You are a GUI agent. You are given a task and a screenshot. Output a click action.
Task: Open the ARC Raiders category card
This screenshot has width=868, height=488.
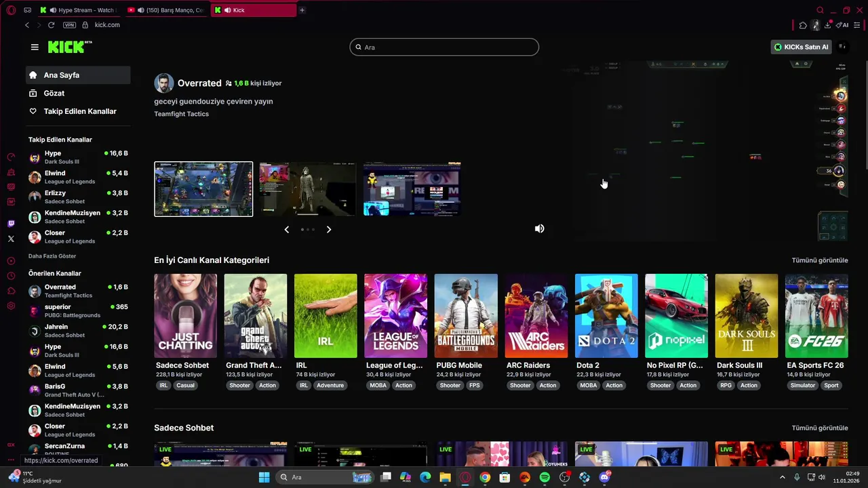click(536, 316)
